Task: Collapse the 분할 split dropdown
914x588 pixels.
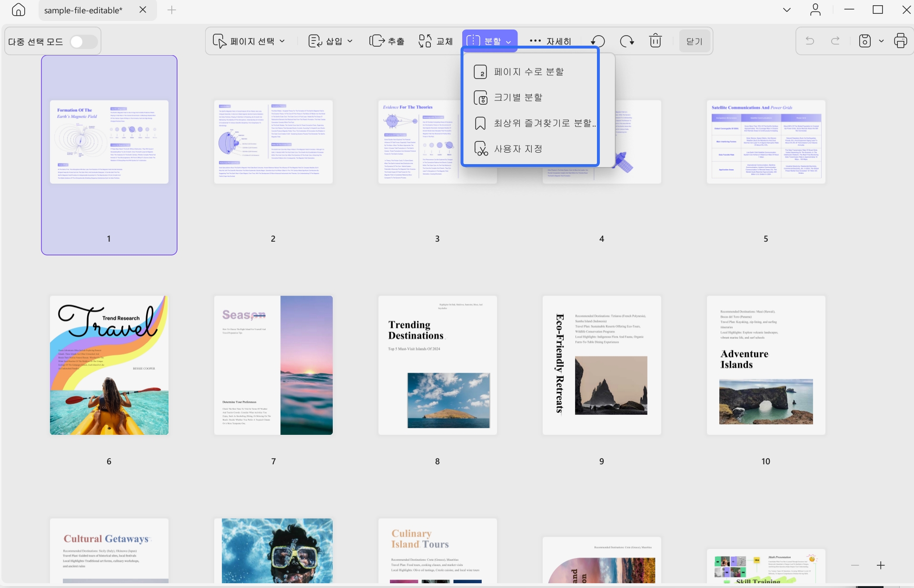Action: point(489,41)
